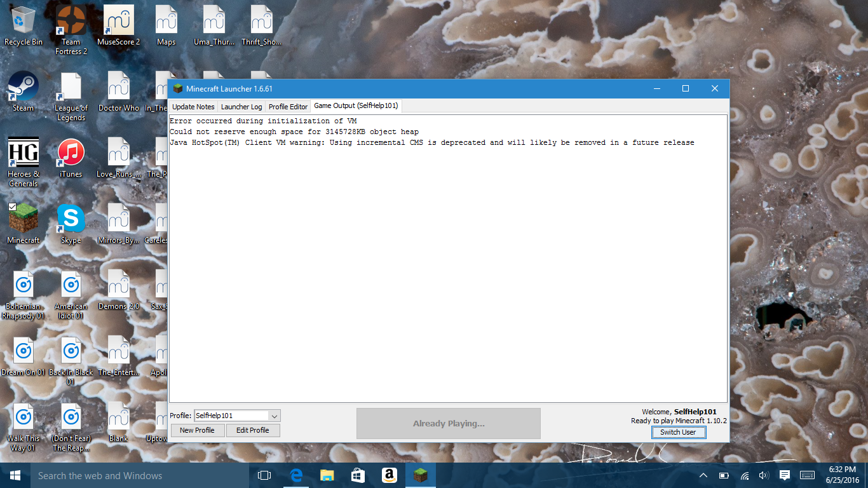Open the Recycle Bin desktop icon
This screenshot has height=488, width=868.
(x=24, y=27)
